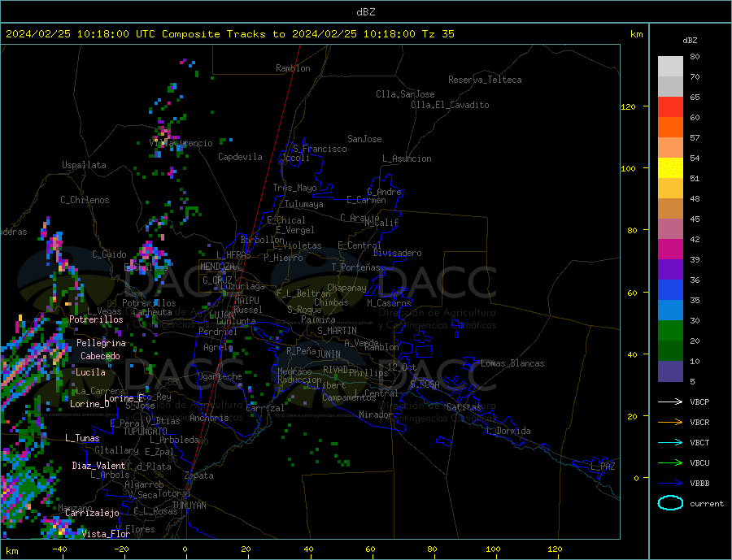Click the Ugarteche map label
This screenshot has width=732, height=560.
pos(220,376)
